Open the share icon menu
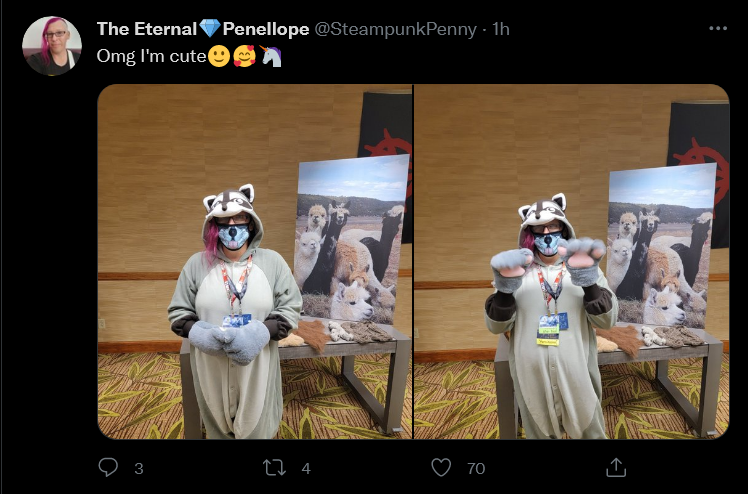This screenshot has height=494, width=748. click(x=616, y=467)
